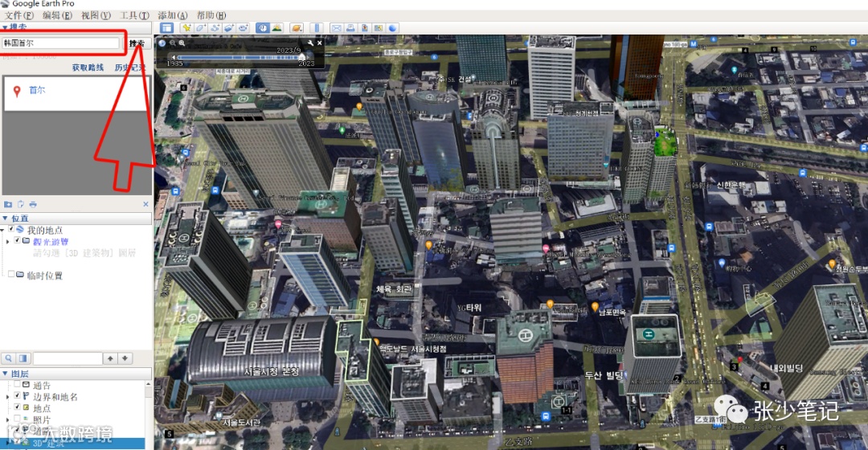The width and height of the screenshot is (868, 450).
Task: Save image toolbar icon
Action: tap(365, 27)
